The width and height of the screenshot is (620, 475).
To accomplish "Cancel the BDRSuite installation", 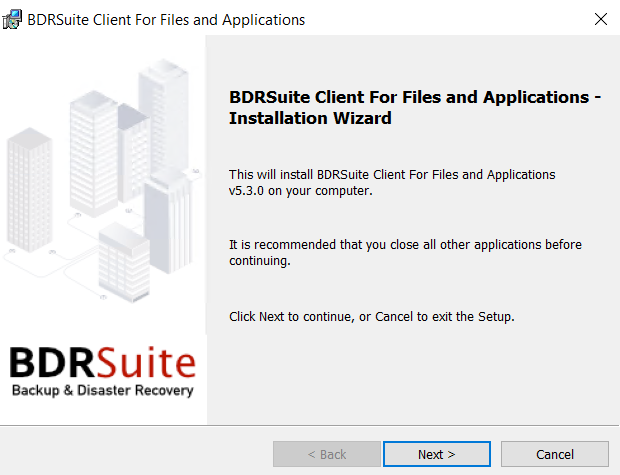I will pos(555,454).
